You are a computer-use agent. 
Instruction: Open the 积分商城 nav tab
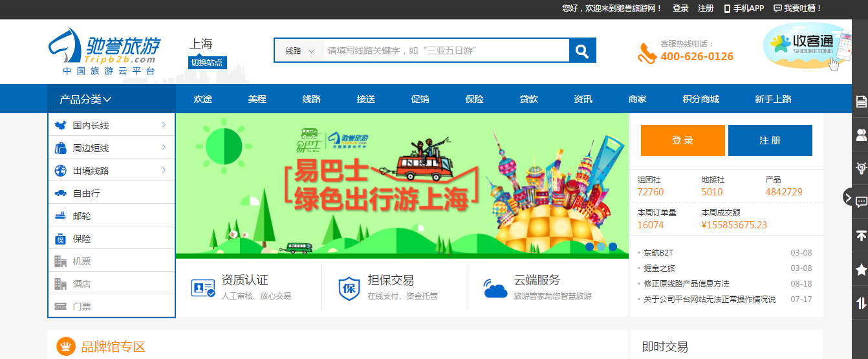pyautogui.click(x=701, y=99)
